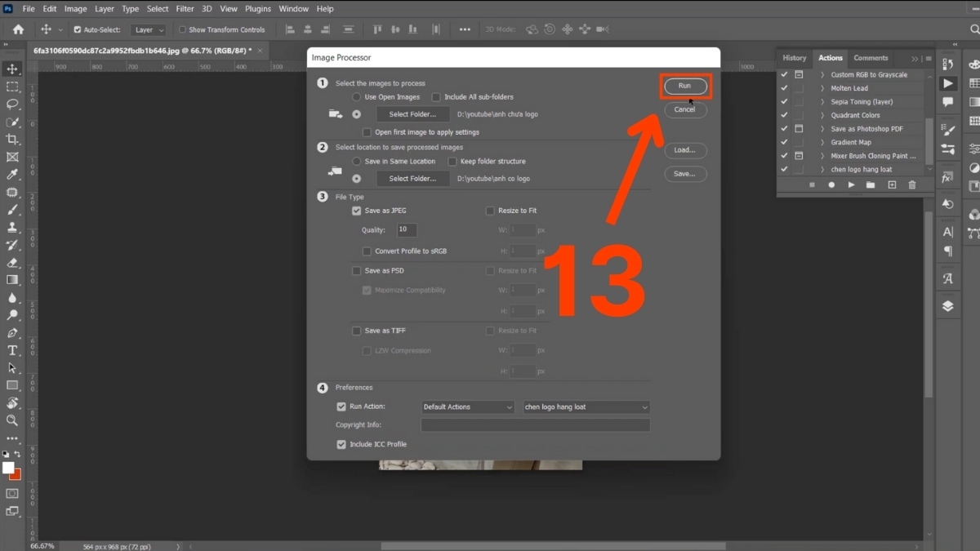Select the Gradient tool

(12, 280)
